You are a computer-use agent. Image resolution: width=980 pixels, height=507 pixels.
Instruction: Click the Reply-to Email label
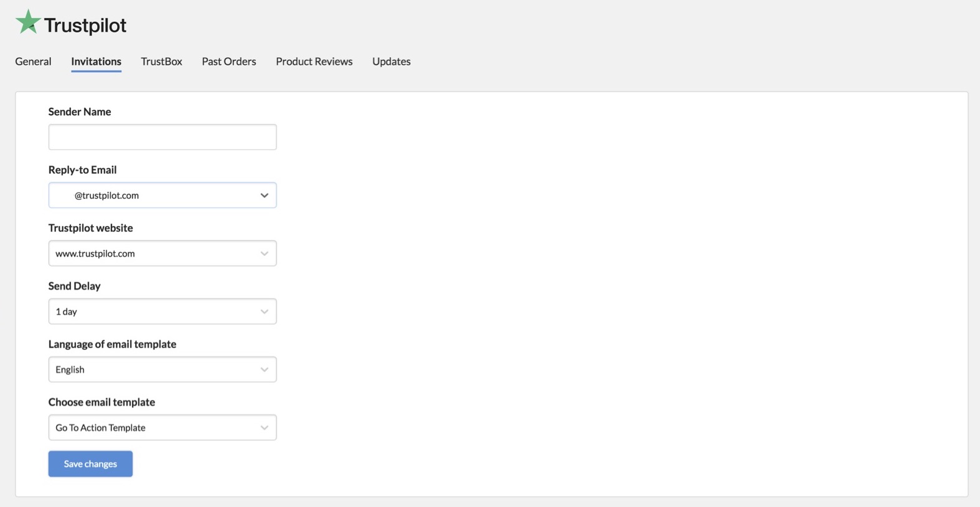pos(82,169)
